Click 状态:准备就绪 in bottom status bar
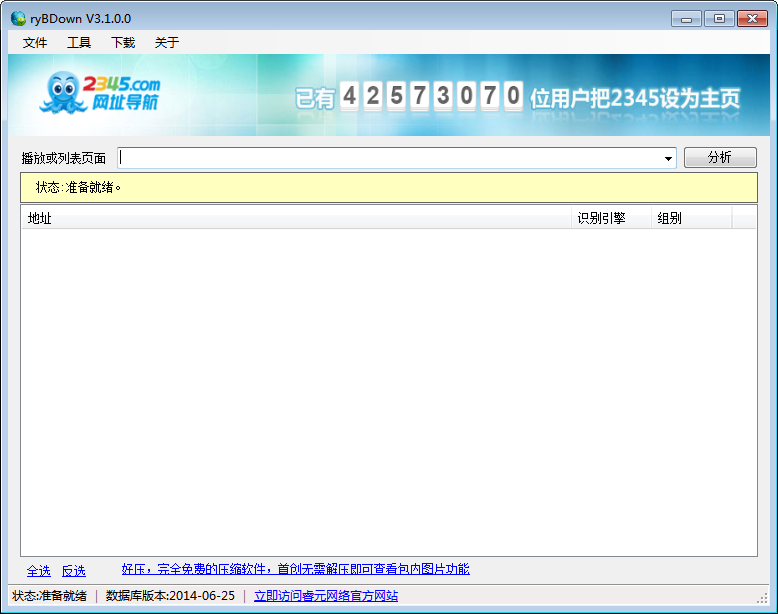The image size is (778, 614). (x=50, y=596)
